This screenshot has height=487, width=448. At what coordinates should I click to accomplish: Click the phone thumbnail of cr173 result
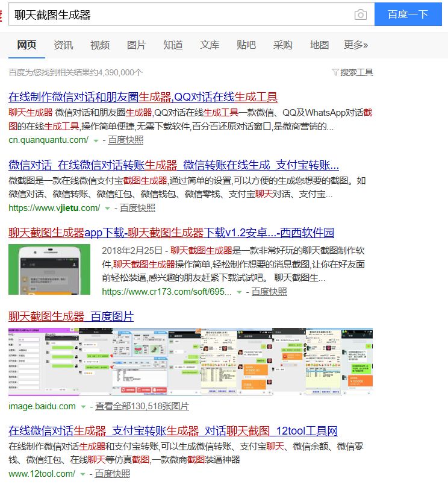click(49, 269)
